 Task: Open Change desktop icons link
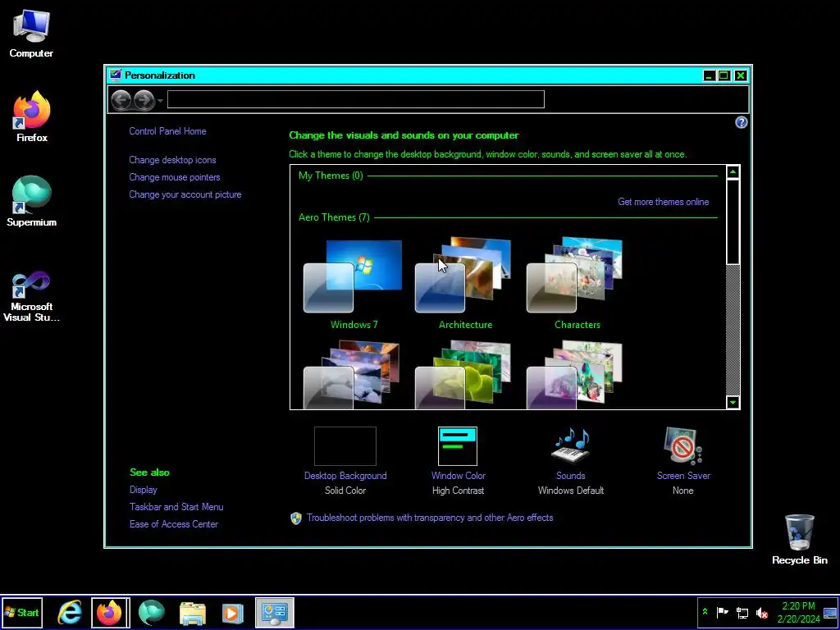pos(172,160)
